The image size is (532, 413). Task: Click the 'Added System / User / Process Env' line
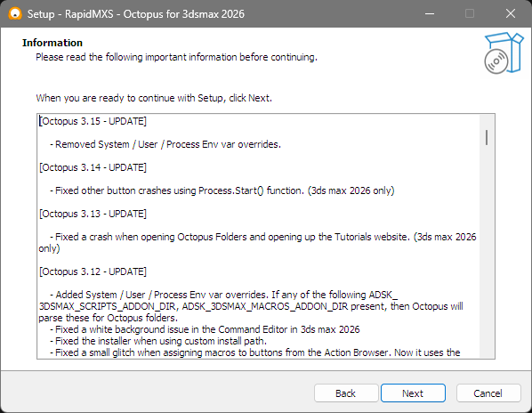(251, 306)
